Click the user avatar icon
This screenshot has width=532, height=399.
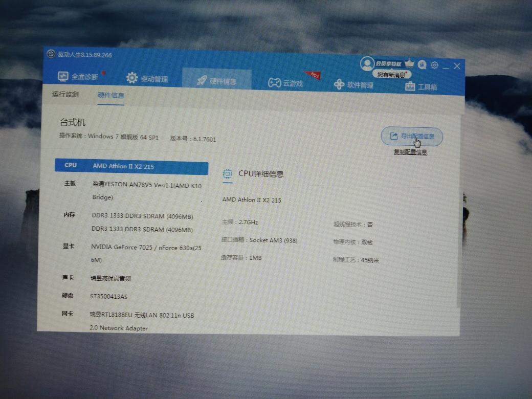click(x=367, y=63)
